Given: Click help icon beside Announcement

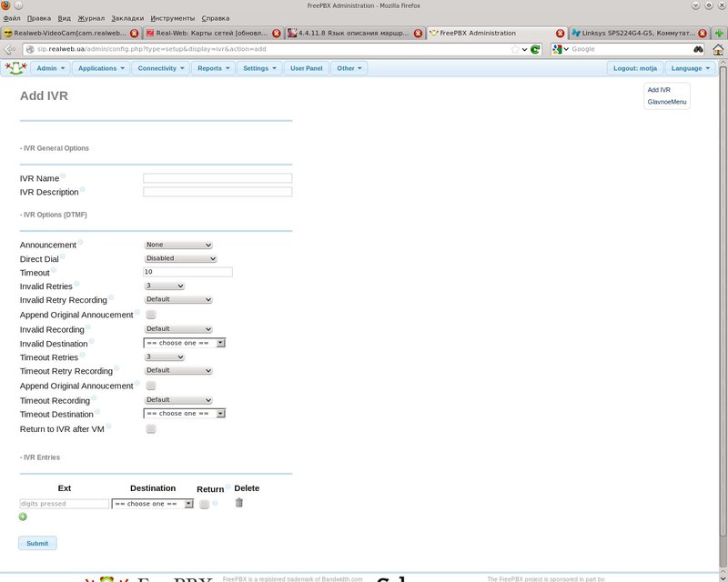Looking at the screenshot, I should coord(80,242).
